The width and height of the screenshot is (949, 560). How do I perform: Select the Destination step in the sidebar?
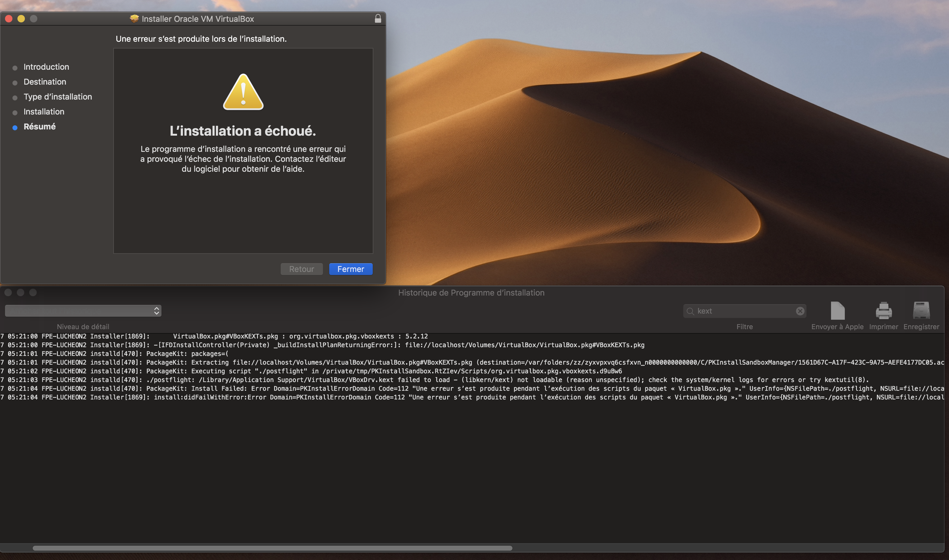tap(44, 82)
